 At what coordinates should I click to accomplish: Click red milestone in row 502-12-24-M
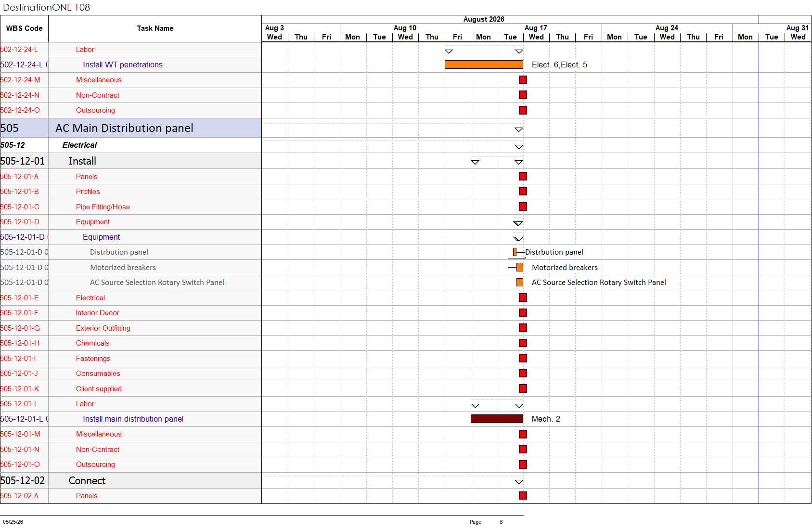pyautogui.click(x=523, y=80)
